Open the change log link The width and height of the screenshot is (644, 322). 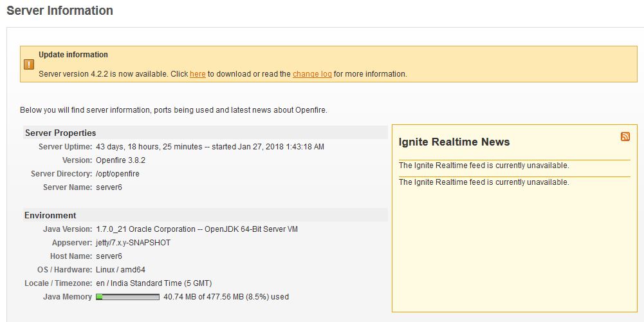(312, 74)
